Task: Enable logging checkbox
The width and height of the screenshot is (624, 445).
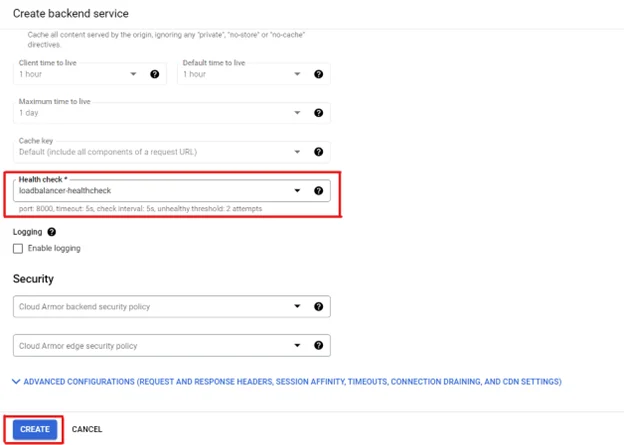Action: pos(18,249)
